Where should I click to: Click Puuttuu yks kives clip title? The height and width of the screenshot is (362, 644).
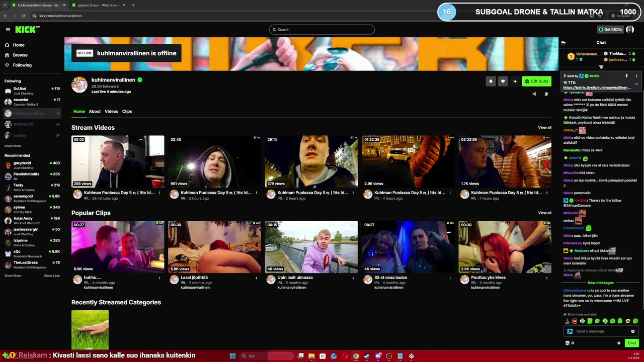tap(488, 278)
